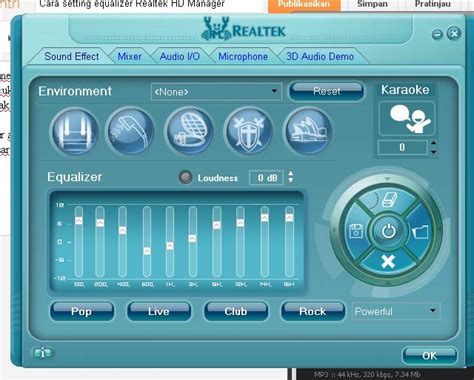Open the Microphone tab
Viewport: 474px width, 380px height.
click(243, 57)
